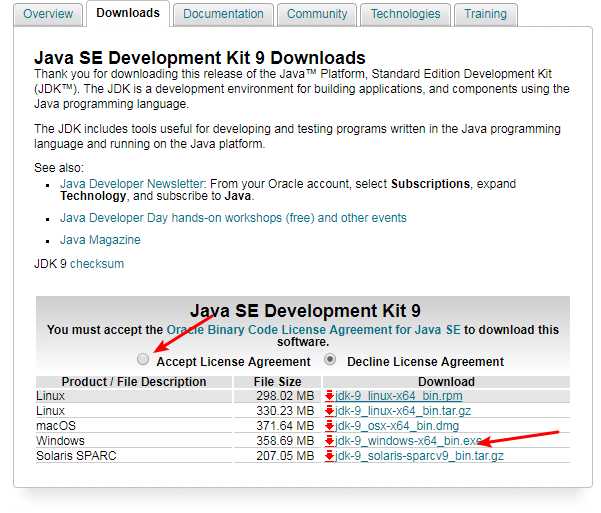Click the 330.23 MB file size cell
Image resolution: width=601 pixels, height=513 pixels.
tap(278, 411)
